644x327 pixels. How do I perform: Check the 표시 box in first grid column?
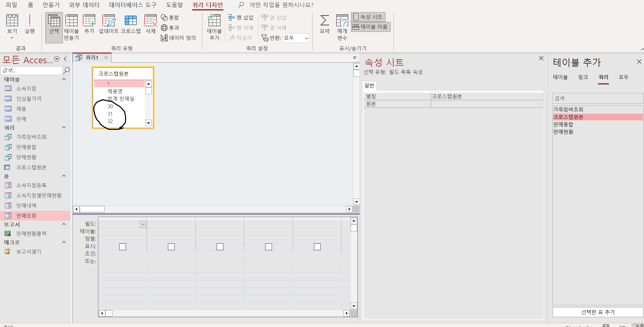[123, 247]
